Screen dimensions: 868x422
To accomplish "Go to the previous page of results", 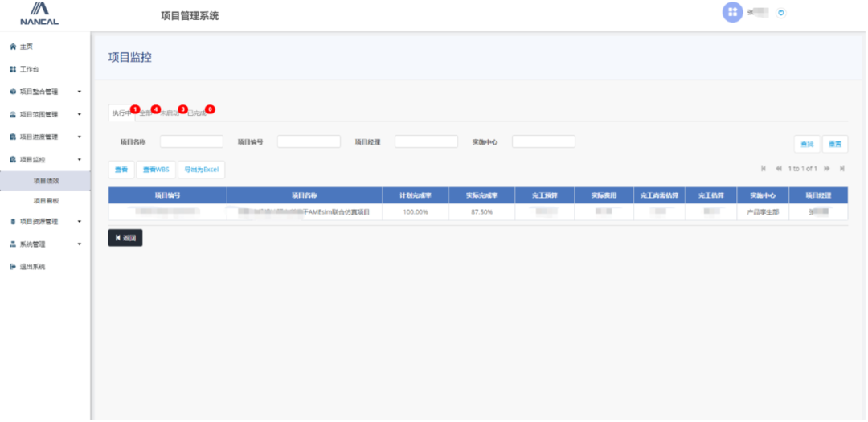I will [779, 169].
